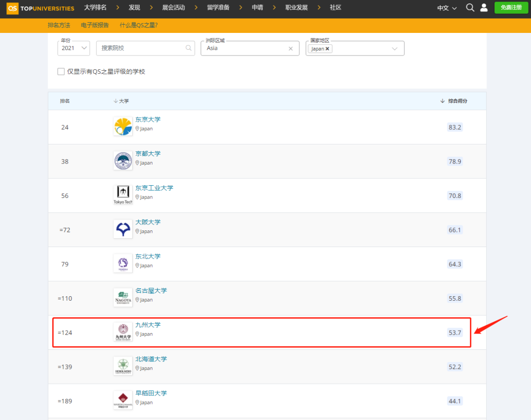Open the 展会活动 menu

point(174,7)
